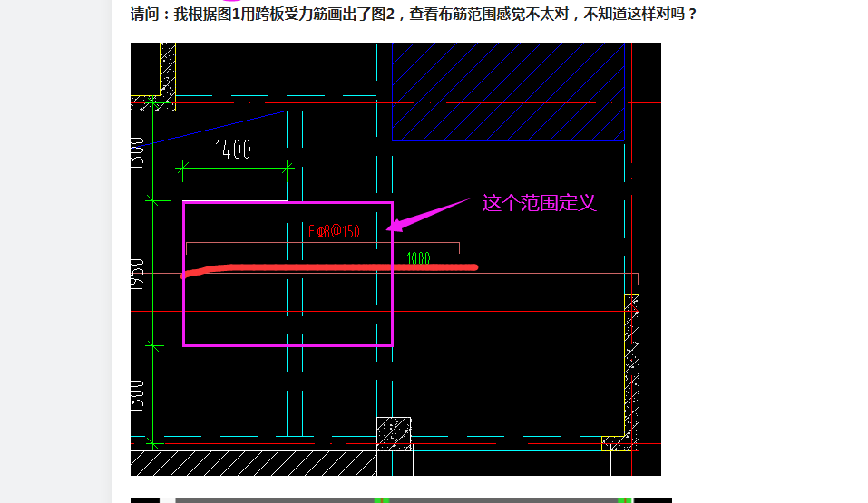The image size is (868, 503).
Task: Click the question text about 跨板受力筋
Action: pyautogui.click(x=414, y=14)
